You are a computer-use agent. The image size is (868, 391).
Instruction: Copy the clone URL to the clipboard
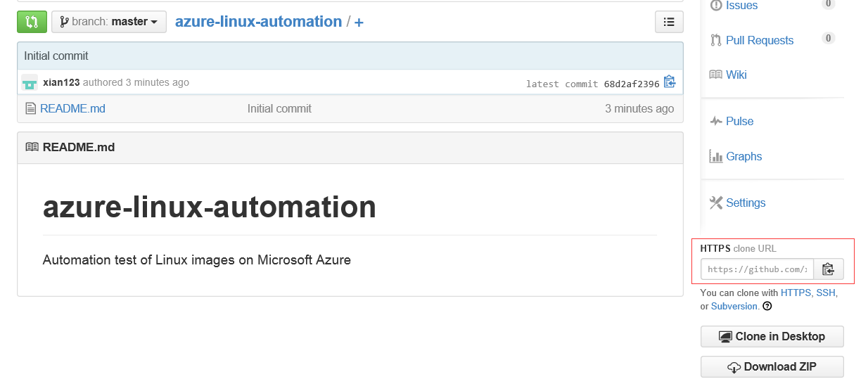828,269
